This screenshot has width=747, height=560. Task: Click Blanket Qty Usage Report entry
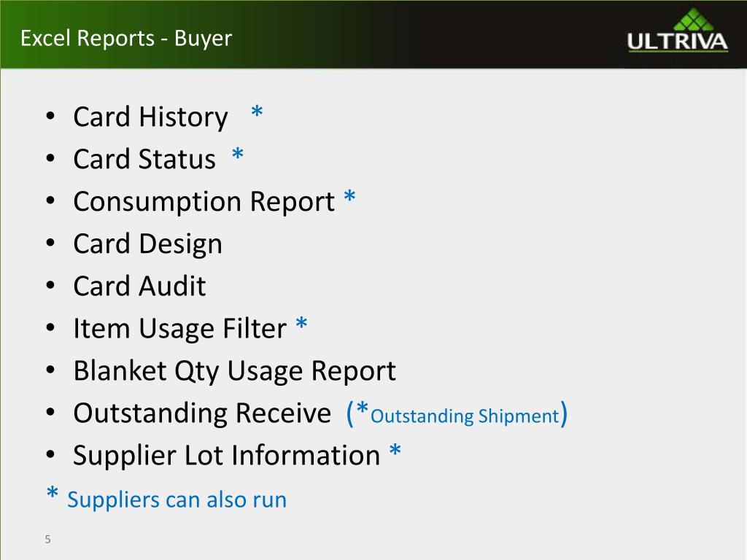click(234, 371)
